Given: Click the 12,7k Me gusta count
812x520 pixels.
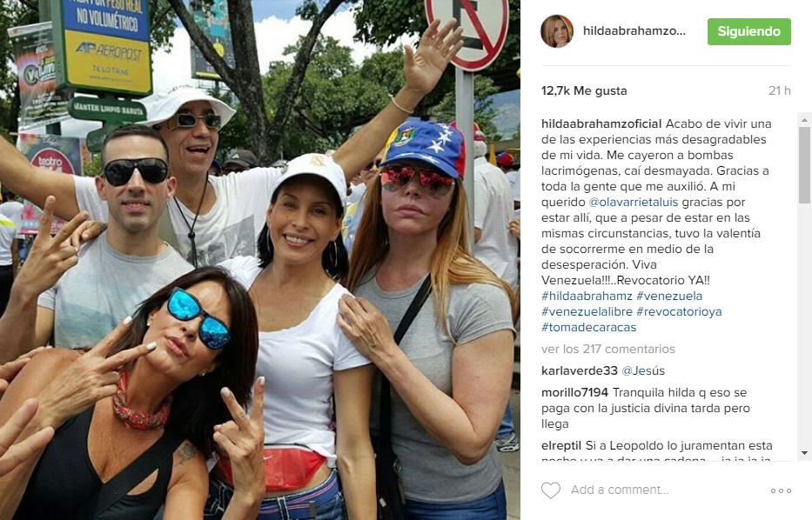Looking at the screenshot, I should click(584, 91).
